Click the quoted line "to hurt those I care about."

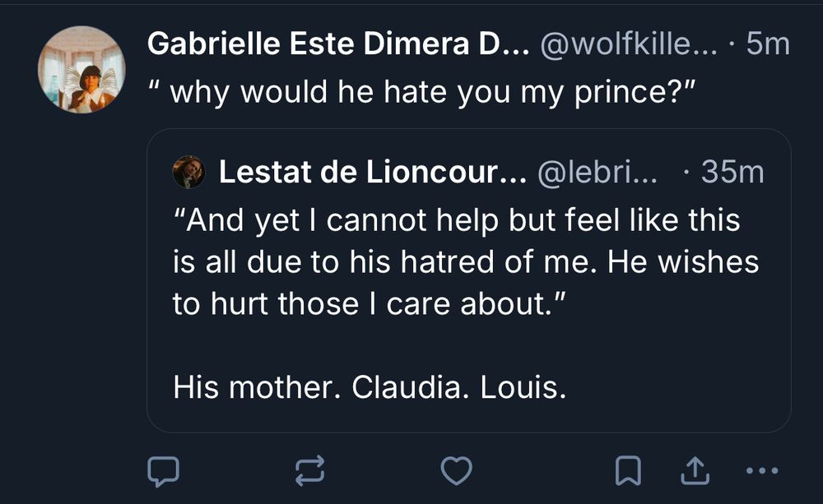(367, 304)
